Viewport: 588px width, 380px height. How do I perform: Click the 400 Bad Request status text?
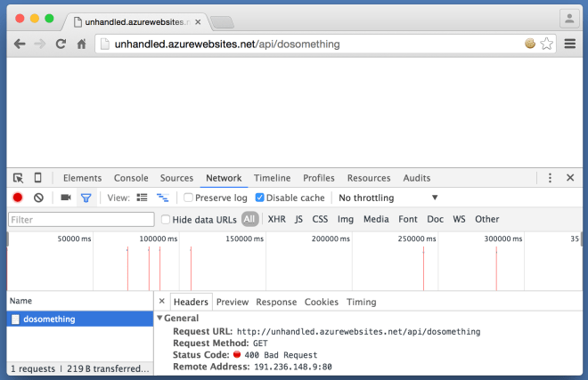click(x=281, y=355)
